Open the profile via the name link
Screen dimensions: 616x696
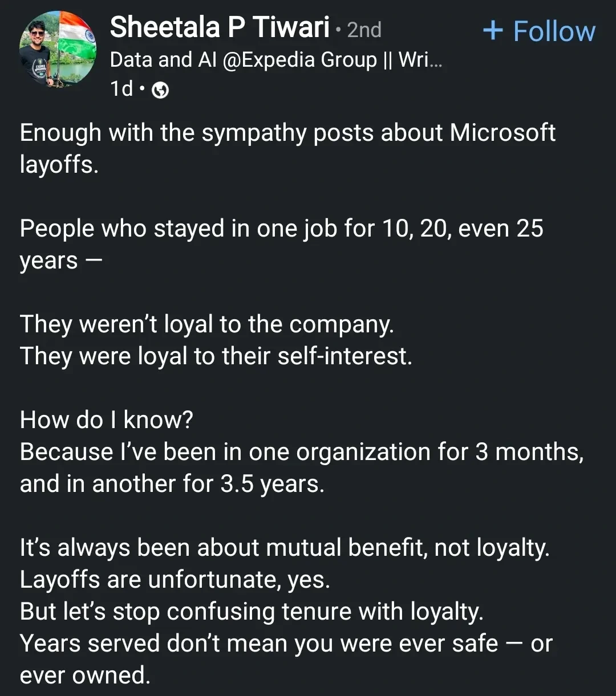(x=220, y=27)
